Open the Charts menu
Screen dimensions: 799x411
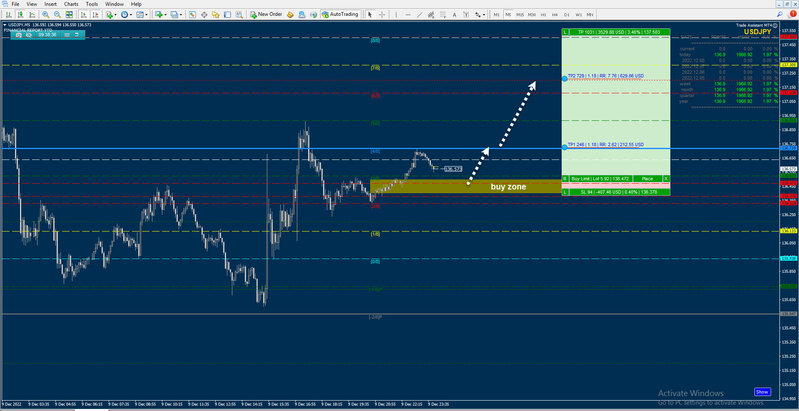pyautogui.click(x=71, y=4)
